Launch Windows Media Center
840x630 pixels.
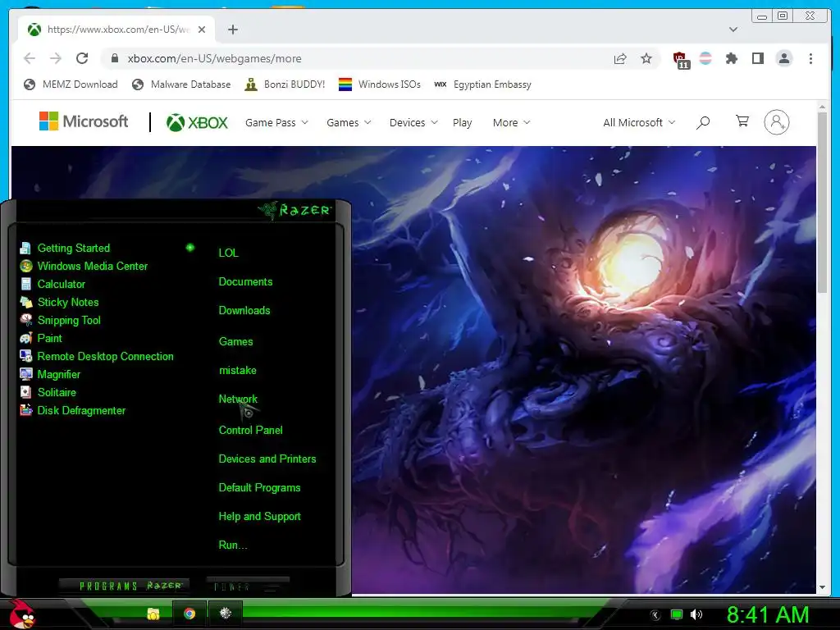coord(84,267)
